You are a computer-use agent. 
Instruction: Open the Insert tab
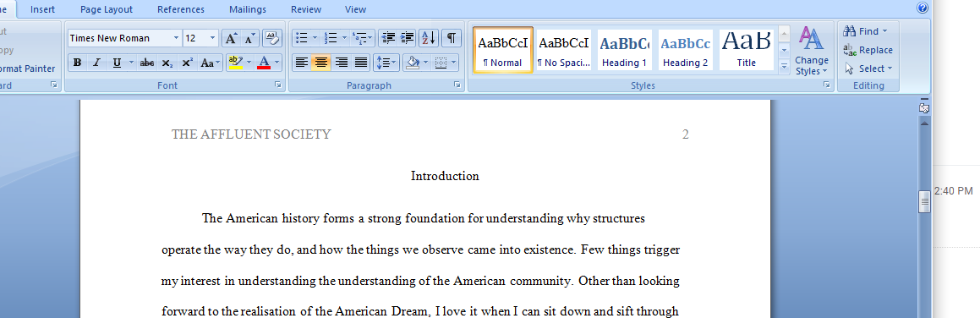point(42,9)
